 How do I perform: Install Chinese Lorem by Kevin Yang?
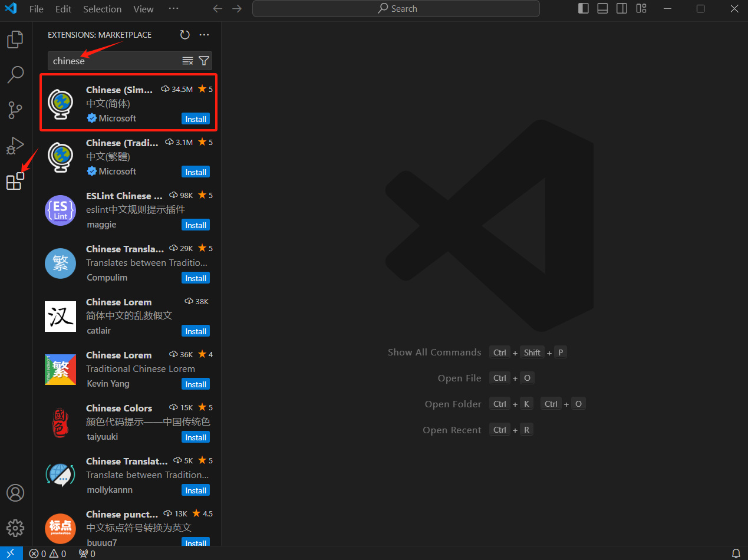click(196, 384)
